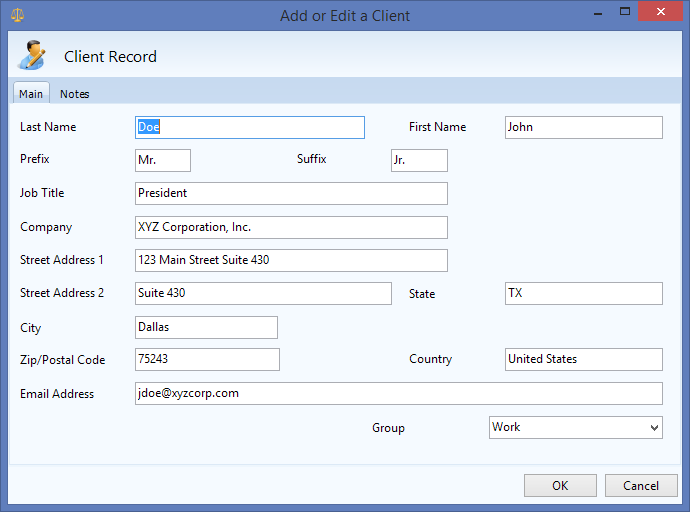Image resolution: width=690 pixels, height=512 pixels.
Task: Click the Country field United States
Action: (x=584, y=359)
